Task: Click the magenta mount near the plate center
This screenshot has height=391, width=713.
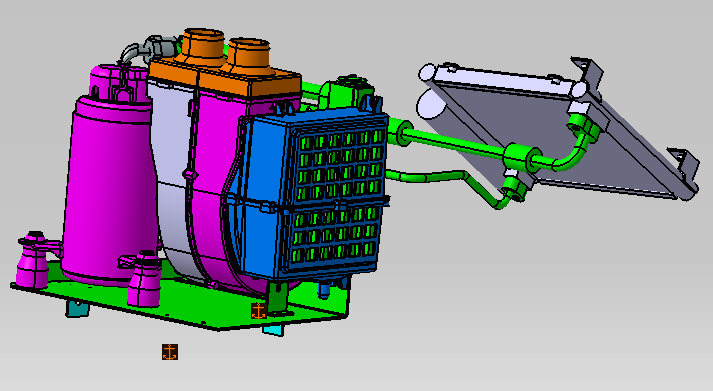Action: pos(144,278)
